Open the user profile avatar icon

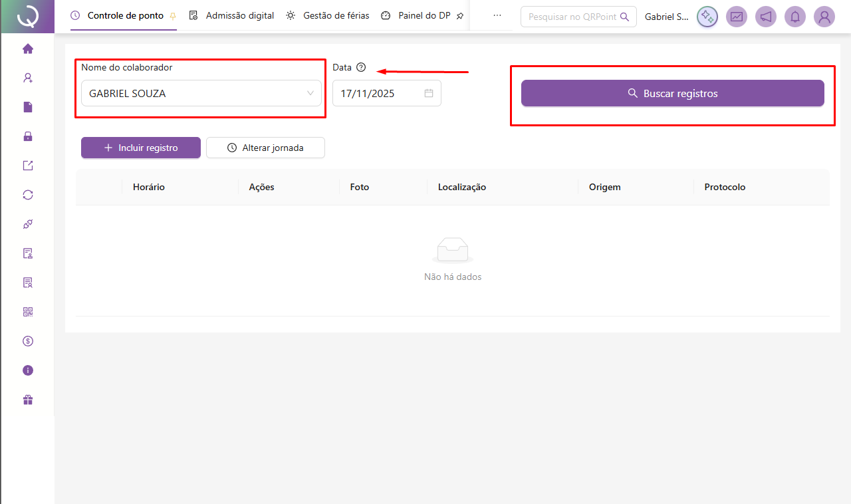pos(824,17)
